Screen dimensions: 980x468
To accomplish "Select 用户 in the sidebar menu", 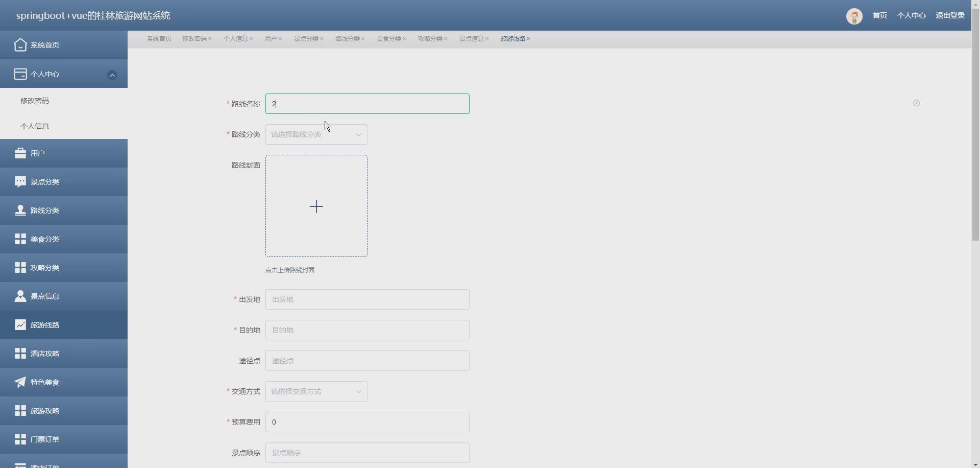I will [x=64, y=153].
